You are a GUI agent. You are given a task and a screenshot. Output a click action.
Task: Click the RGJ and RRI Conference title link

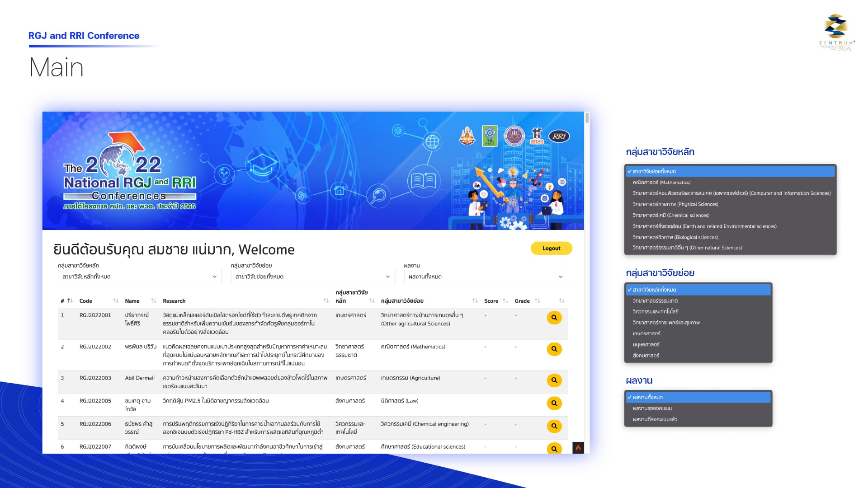click(x=84, y=36)
